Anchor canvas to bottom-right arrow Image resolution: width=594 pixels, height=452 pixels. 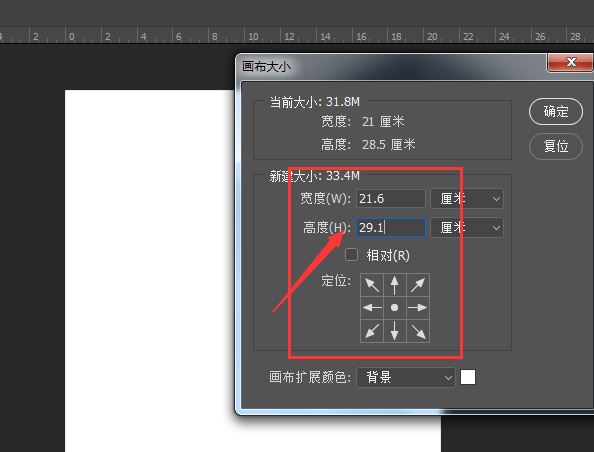[418, 331]
